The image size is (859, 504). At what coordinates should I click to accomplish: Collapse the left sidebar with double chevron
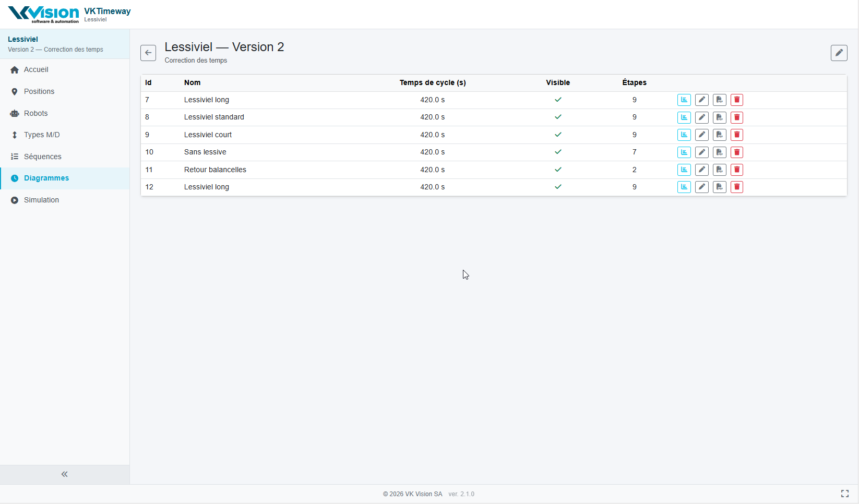(65, 474)
